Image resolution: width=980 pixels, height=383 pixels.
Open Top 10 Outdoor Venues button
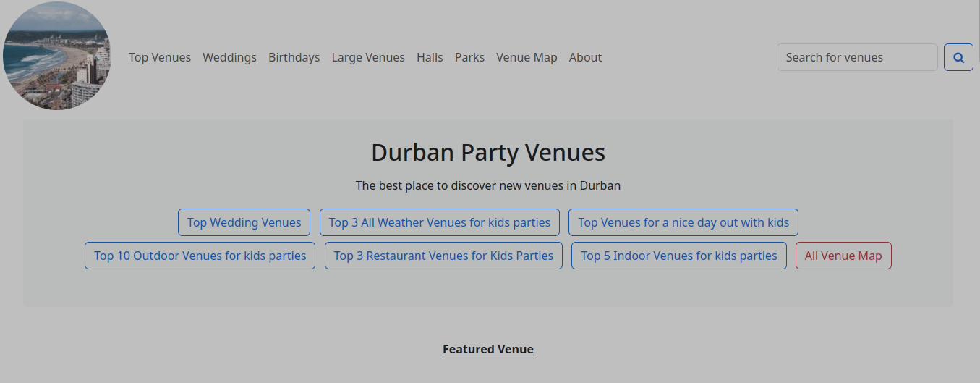tap(200, 256)
